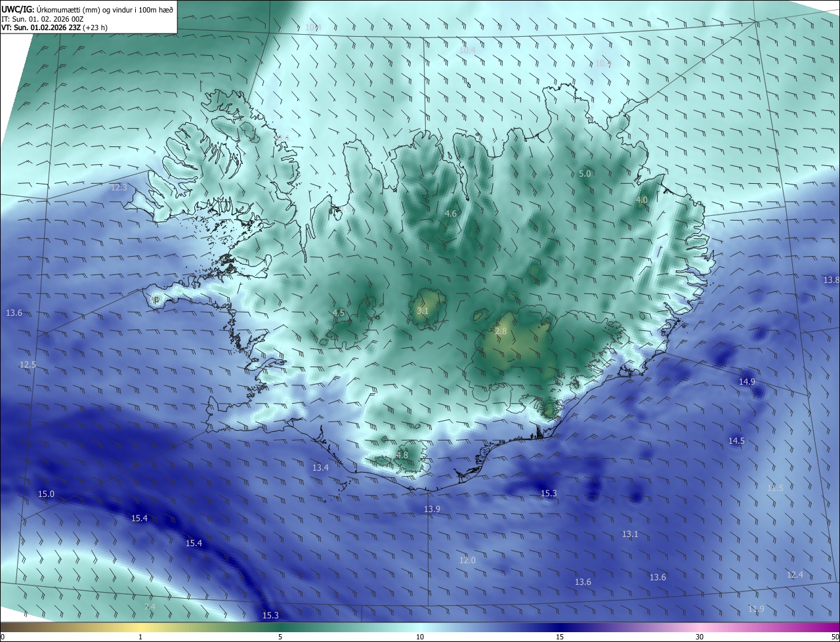This screenshot has width=840, height=642.
Task: Click the 13.8 value label
Action: pos(831,280)
